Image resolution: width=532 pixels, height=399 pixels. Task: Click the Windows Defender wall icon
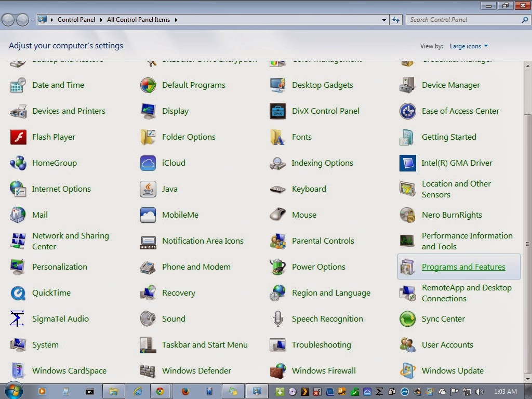148,371
